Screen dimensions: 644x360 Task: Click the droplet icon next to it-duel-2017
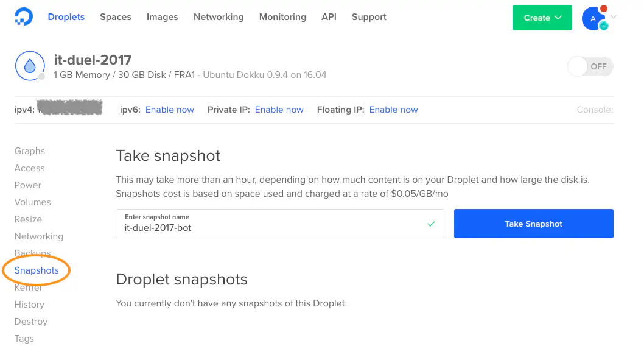click(30, 65)
